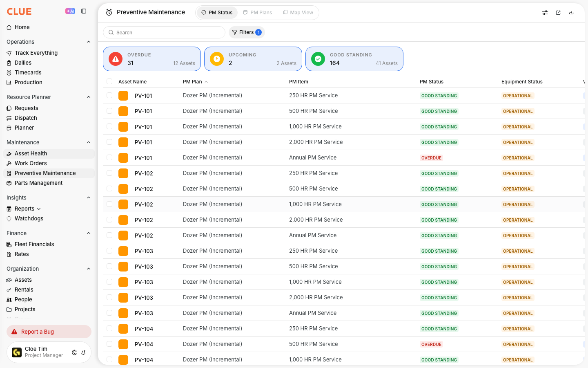Open display settings sliders icon
Screen dimensions: 588x368
pyautogui.click(x=545, y=13)
